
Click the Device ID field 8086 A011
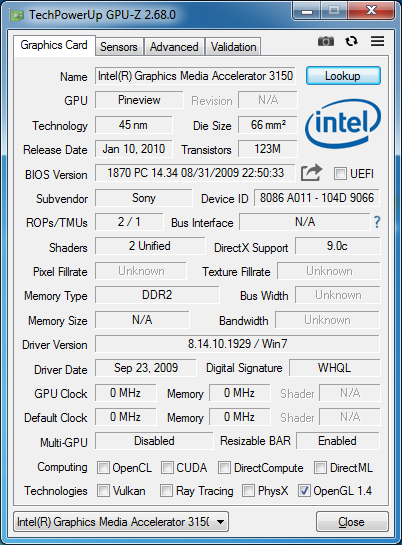[317, 198]
